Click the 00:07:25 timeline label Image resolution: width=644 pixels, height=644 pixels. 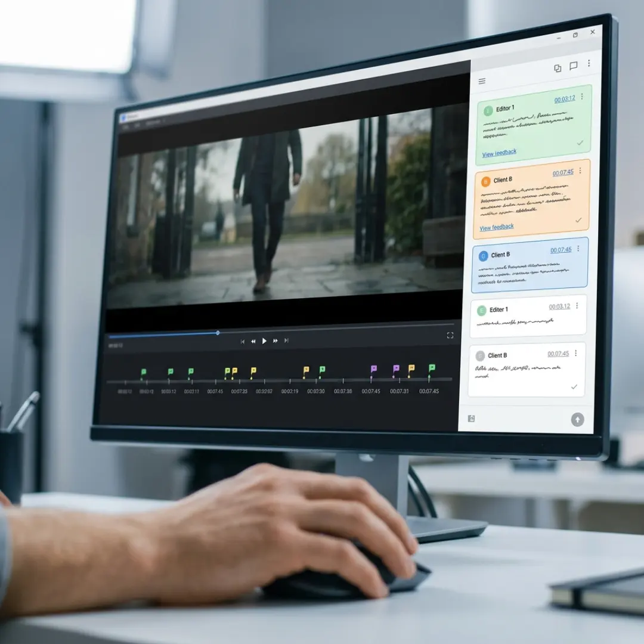pos(239,391)
